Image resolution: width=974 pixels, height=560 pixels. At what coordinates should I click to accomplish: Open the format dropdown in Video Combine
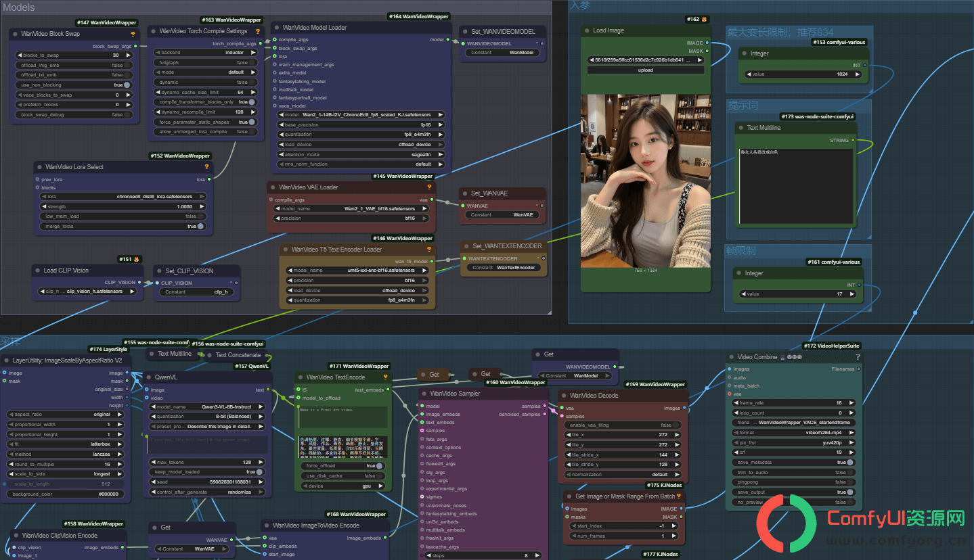(793, 433)
